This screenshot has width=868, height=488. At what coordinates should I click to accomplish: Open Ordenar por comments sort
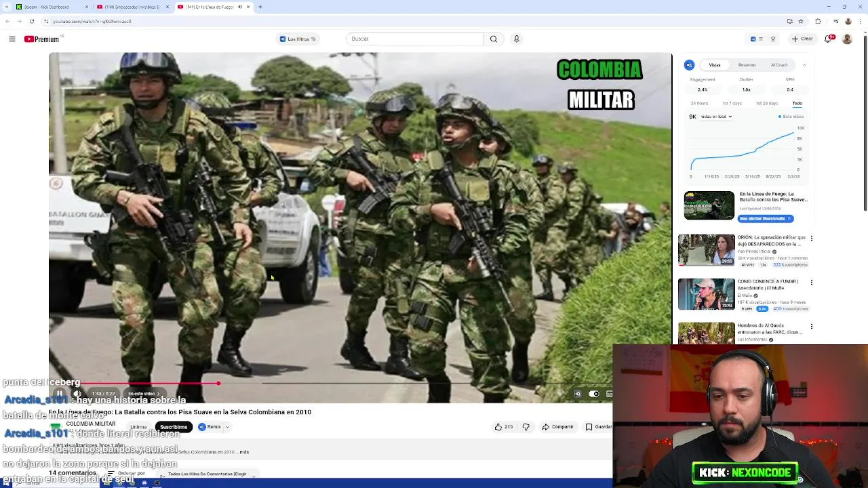pyautogui.click(x=126, y=474)
